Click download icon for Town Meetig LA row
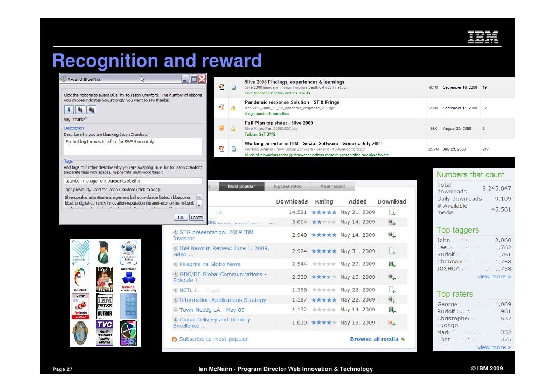The height and width of the screenshot is (392, 555). (392, 310)
